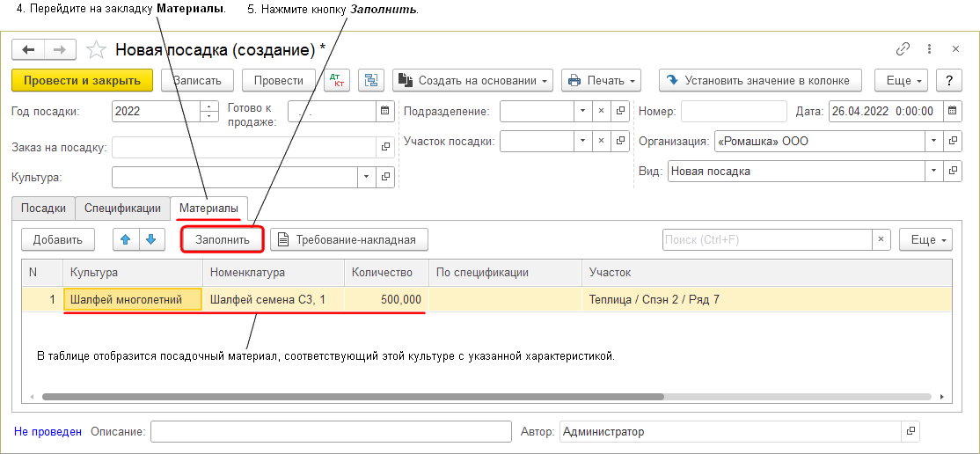980x454 pixels.
Task: Open the Дт/Кт postings icon
Action: (x=336, y=80)
